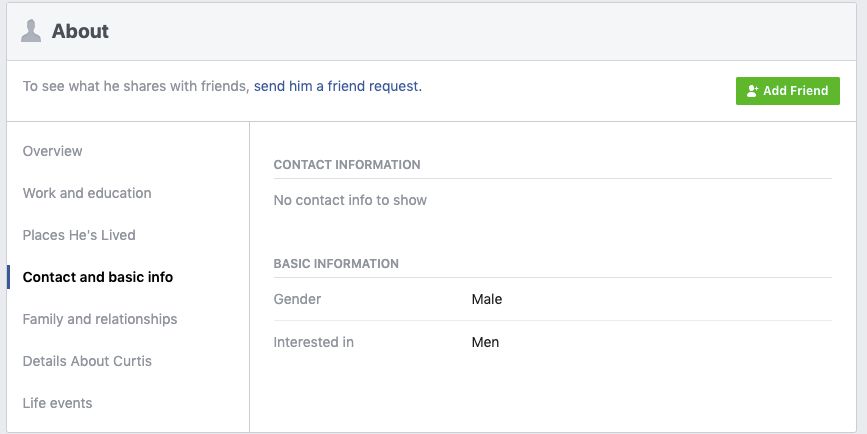867x434 pixels.
Task: Click the CONTACT INFORMATION heading
Action: click(x=347, y=165)
